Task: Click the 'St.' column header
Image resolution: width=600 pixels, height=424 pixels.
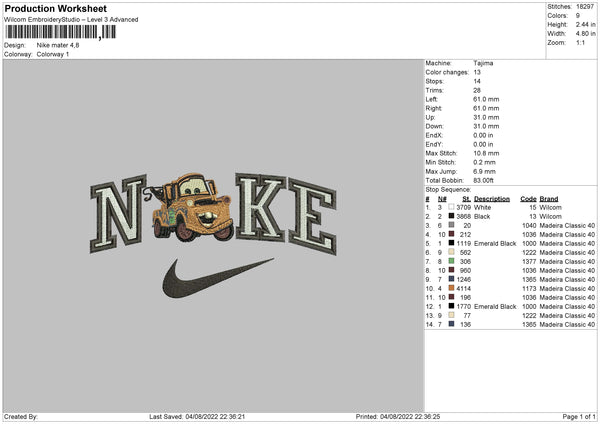Action: (x=466, y=199)
